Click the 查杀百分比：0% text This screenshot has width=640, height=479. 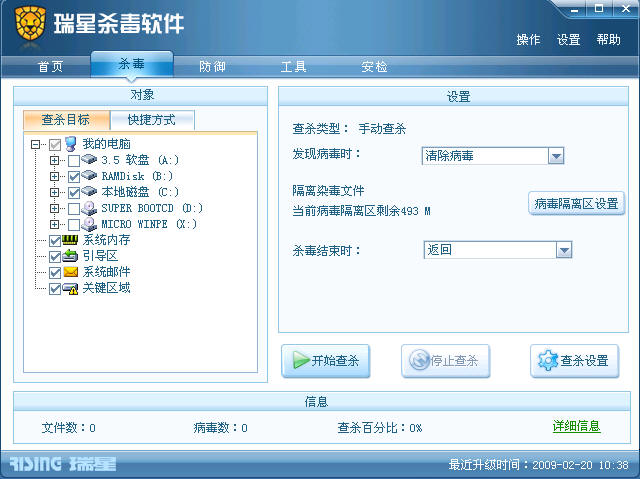point(380,428)
